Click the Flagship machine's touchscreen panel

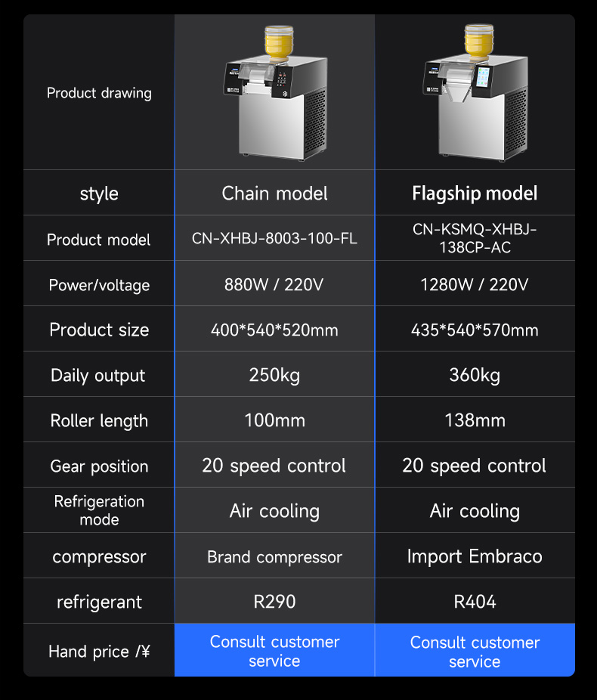point(484,77)
